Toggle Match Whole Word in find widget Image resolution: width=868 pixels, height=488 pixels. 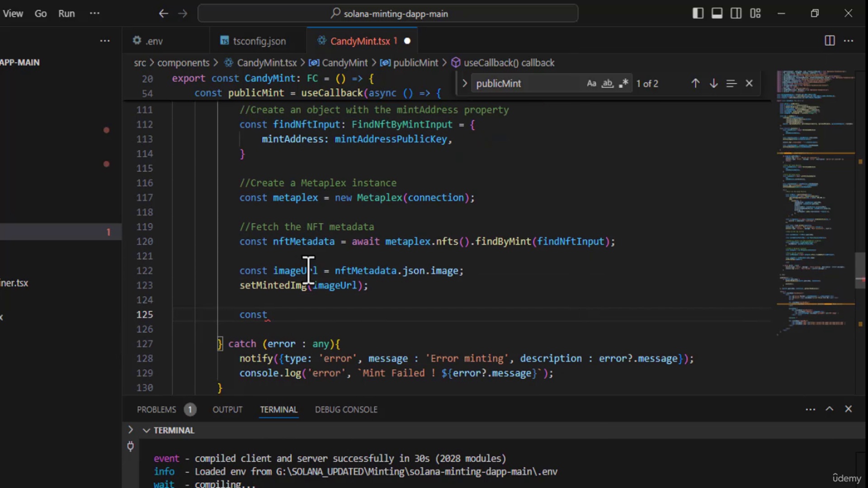coord(608,84)
